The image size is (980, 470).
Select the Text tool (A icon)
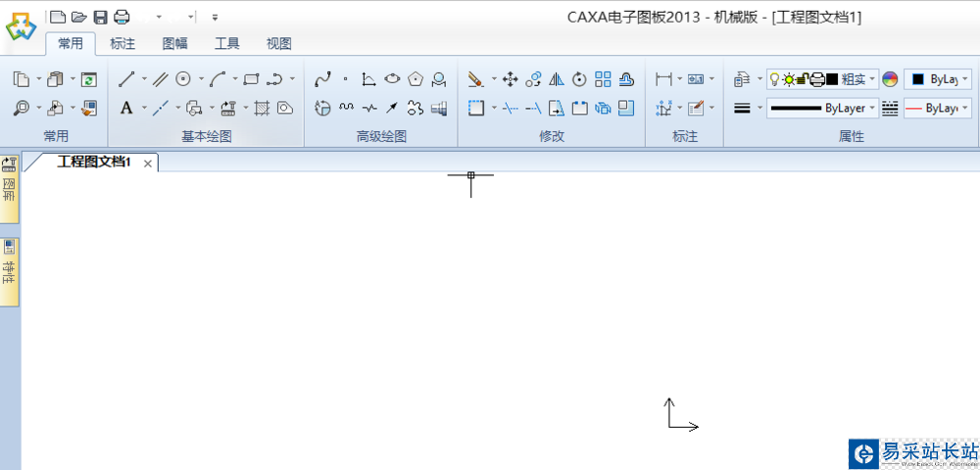pyautogui.click(x=126, y=108)
